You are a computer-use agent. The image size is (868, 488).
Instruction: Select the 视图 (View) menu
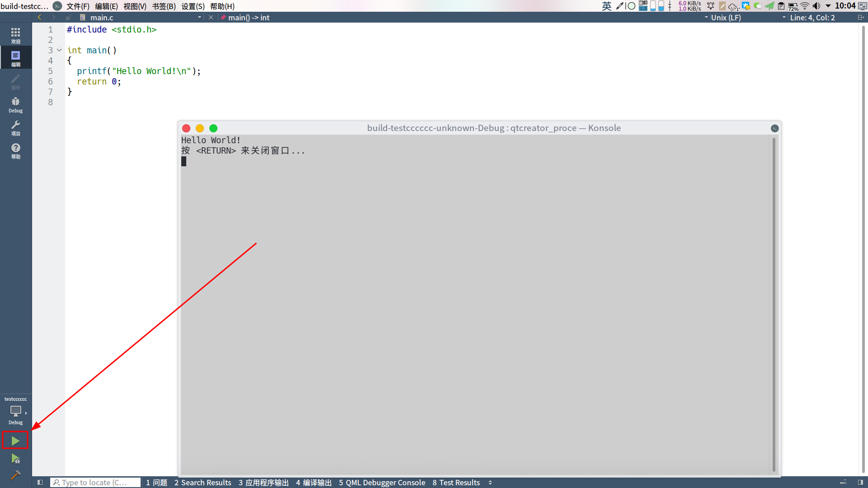(x=133, y=6)
